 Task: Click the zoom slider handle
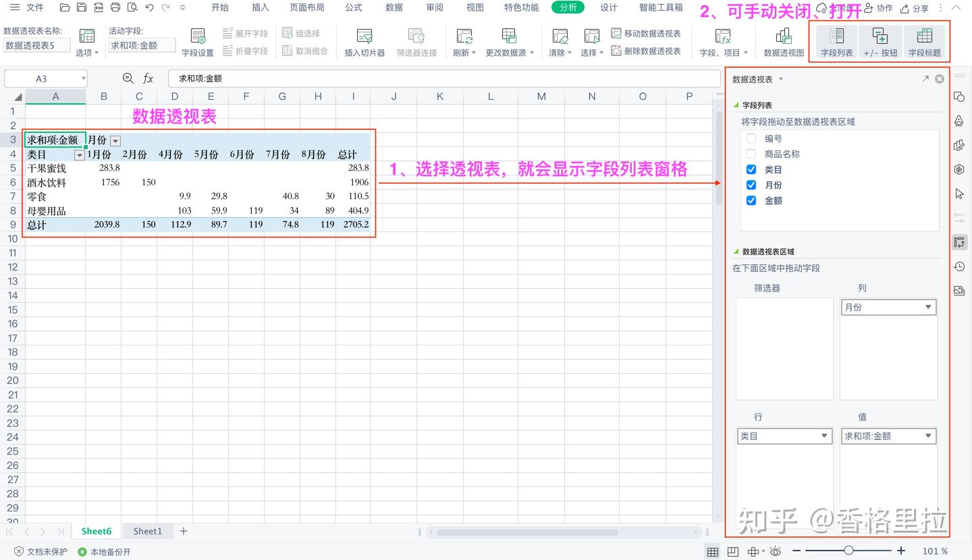pyautogui.click(x=848, y=551)
